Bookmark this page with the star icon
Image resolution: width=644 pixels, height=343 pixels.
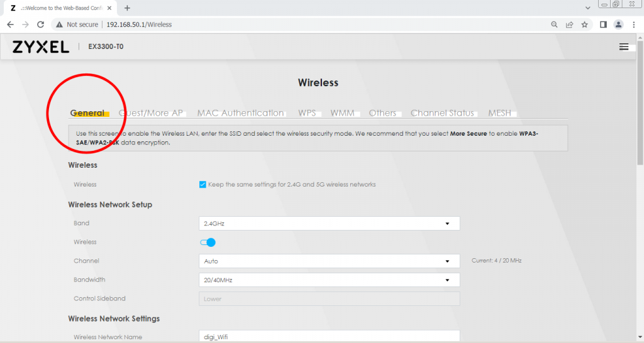click(x=584, y=24)
